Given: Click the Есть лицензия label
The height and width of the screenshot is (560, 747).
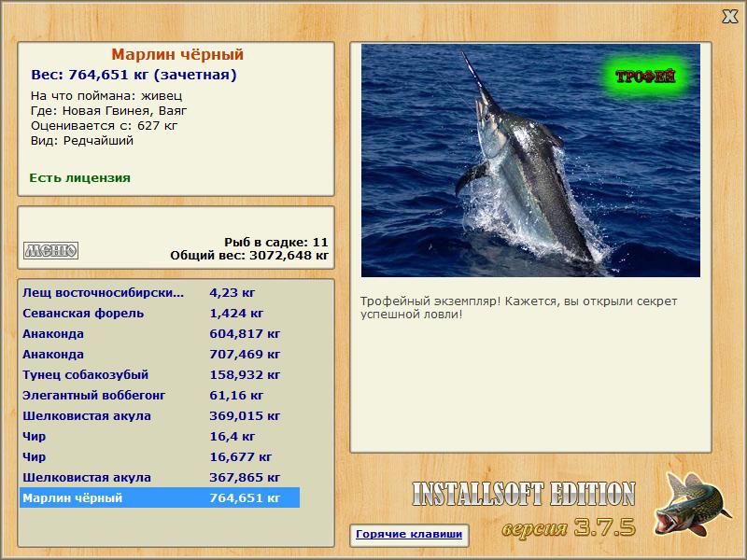Looking at the screenshot, I should 80,178.
